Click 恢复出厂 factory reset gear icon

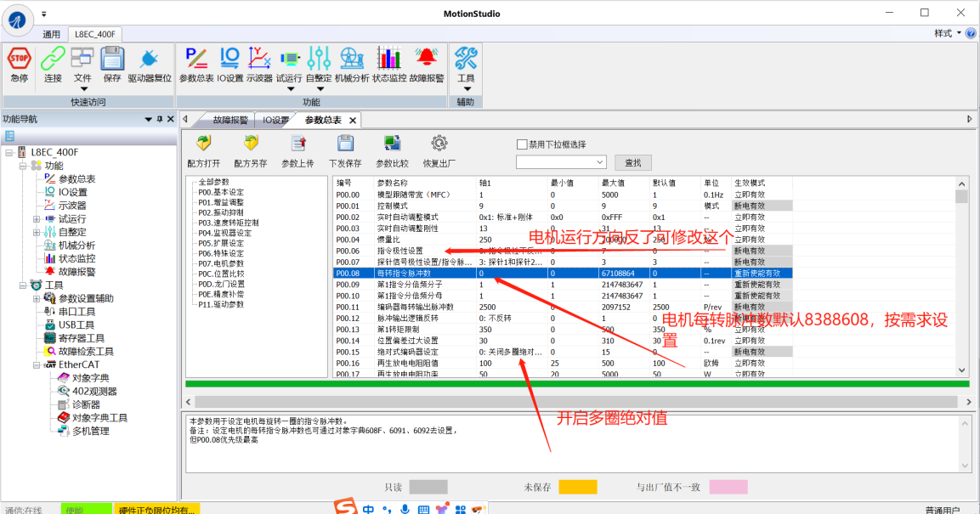439,144
